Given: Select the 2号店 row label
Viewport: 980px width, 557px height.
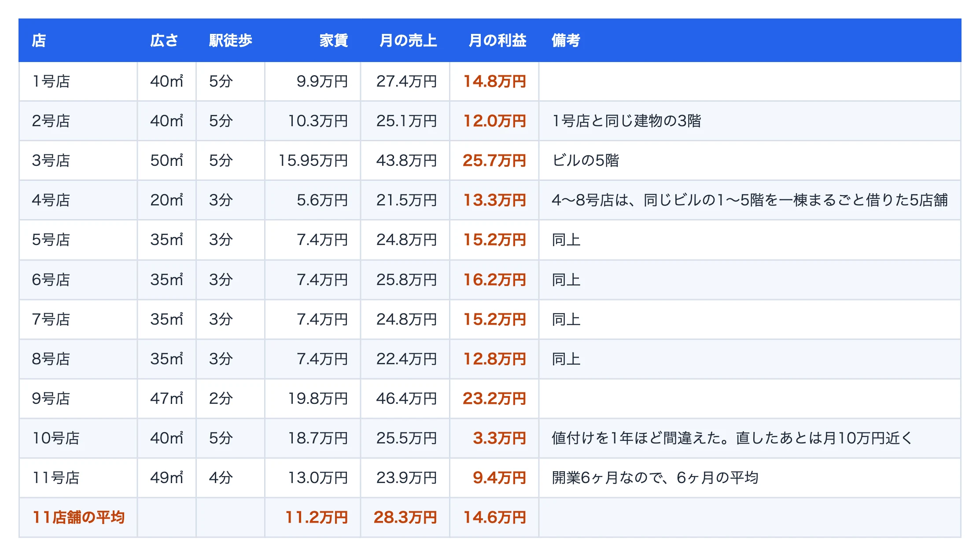Looking at the screenshot, I should tap(51, 121).
